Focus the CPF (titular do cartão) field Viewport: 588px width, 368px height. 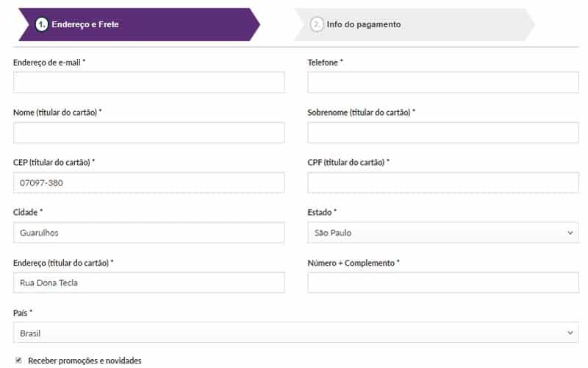click(443, 183)
